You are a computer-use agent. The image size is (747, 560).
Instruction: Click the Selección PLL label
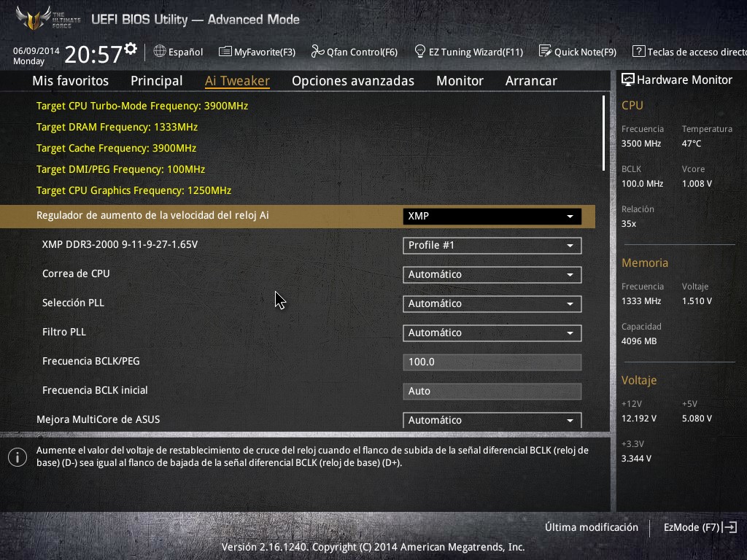(73, 303)
